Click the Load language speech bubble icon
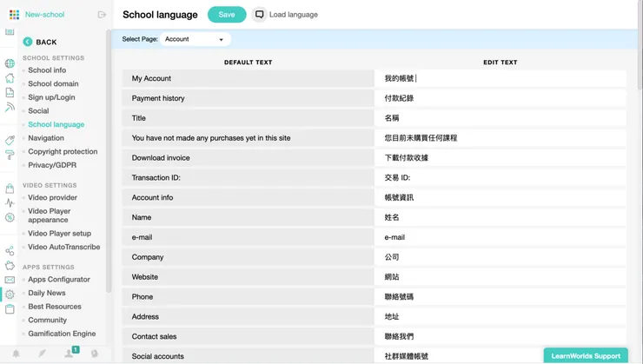The image size is (643, 364). click(259, 15)
